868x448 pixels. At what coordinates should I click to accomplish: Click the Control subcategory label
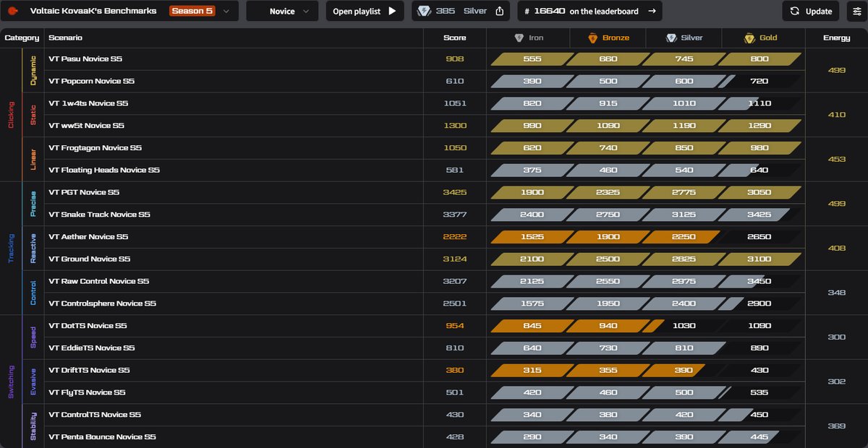[33, 292]
